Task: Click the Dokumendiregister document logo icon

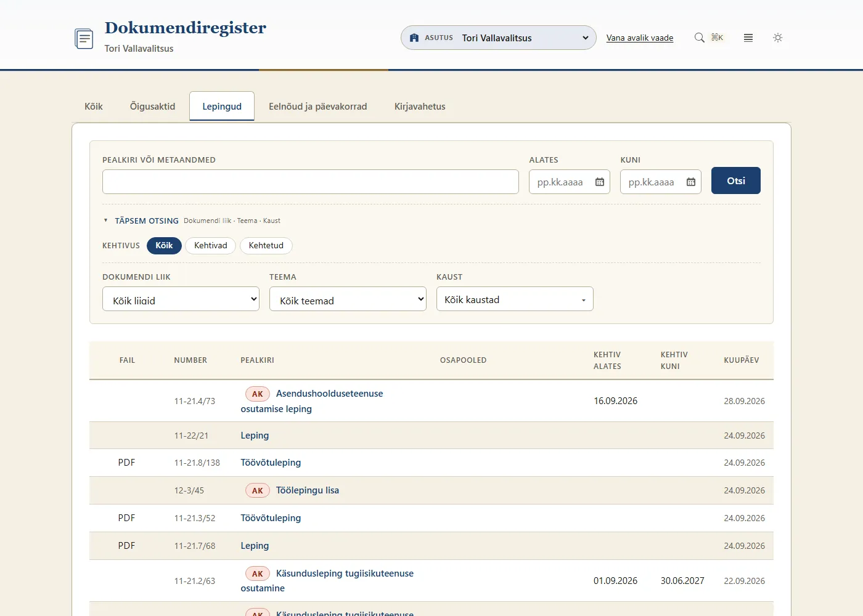Action: coord(84,38)
